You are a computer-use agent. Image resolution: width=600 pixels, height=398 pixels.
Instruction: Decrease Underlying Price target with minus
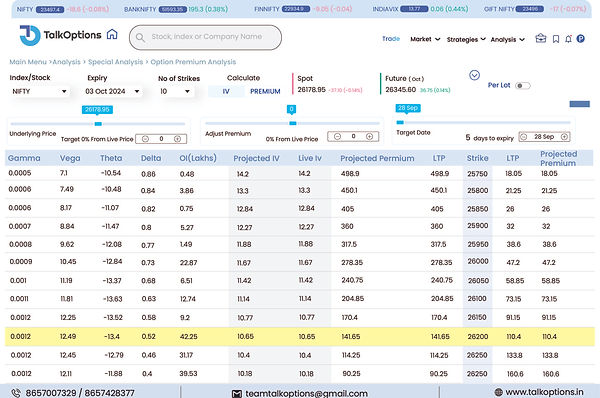tap(145, 139)
